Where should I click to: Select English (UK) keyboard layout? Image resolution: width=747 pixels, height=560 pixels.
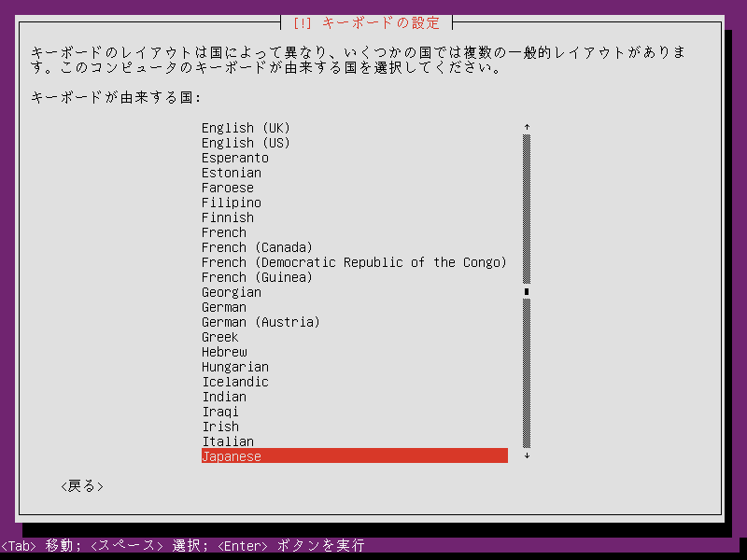246,128
